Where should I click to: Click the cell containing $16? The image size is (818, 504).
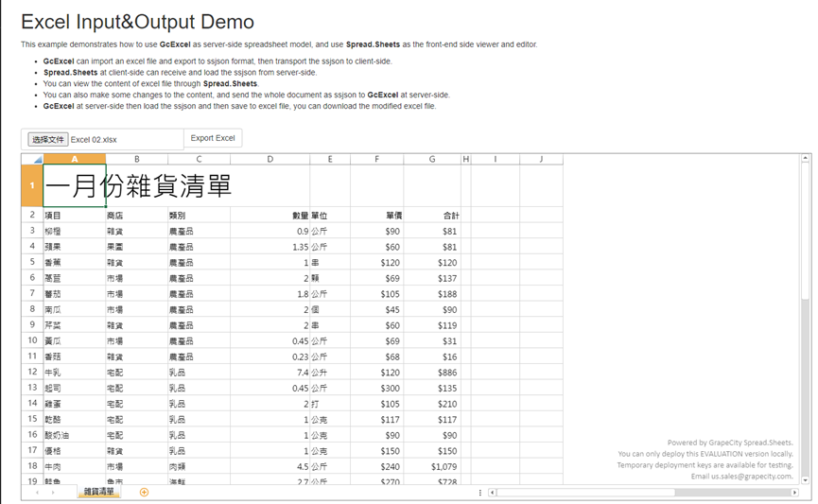coord(432,356)
